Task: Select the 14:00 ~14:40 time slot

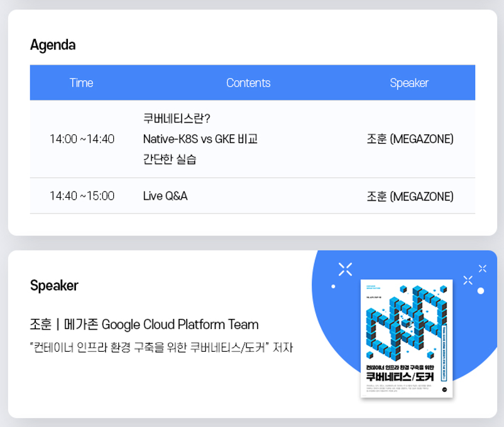Action: tap(82, 139)
